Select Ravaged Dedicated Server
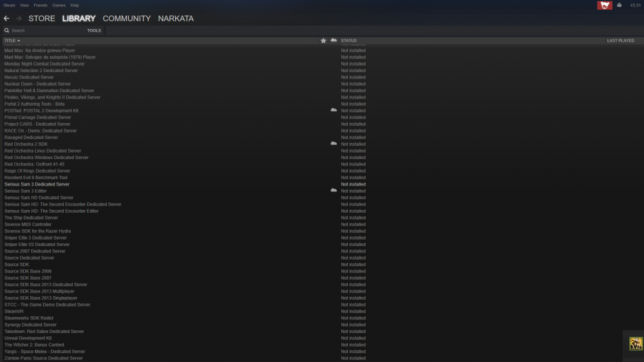Viewport: 644px width, 362px height. [31, 137]
